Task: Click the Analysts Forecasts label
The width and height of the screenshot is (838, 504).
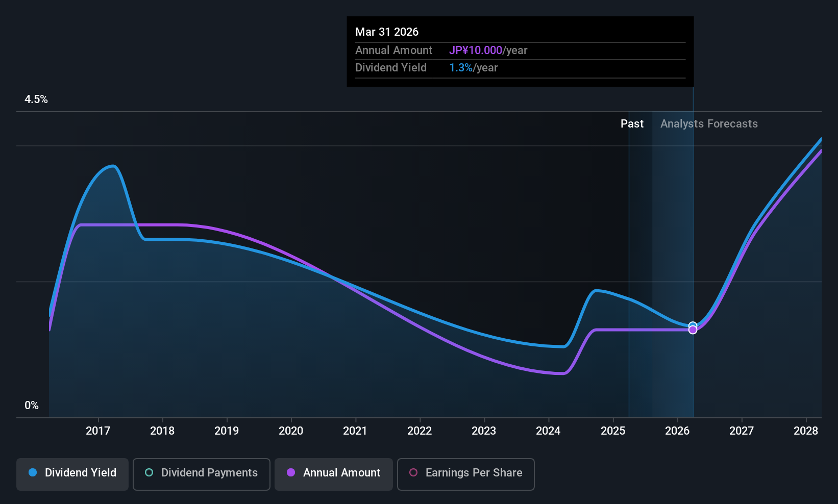Action: (x=709, y=124)
